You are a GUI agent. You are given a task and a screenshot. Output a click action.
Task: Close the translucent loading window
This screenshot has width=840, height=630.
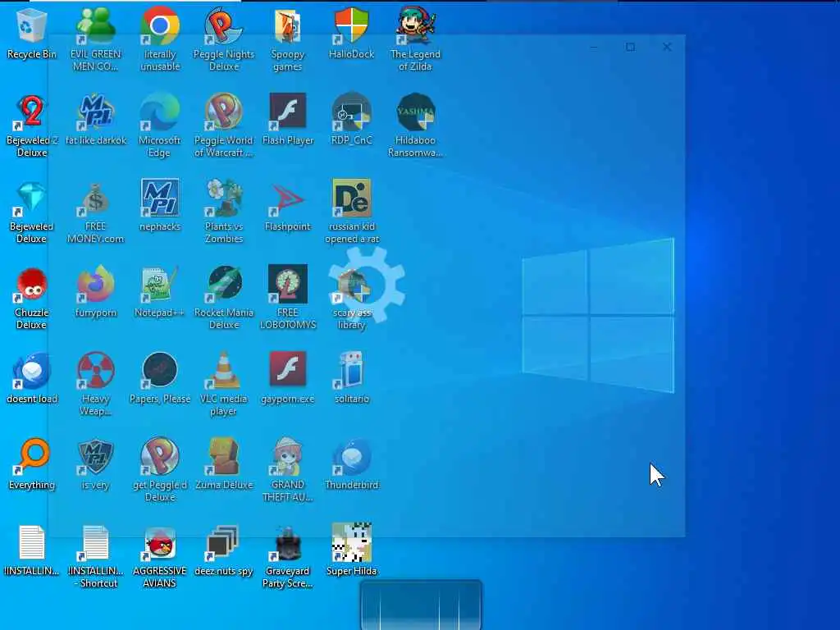point(667,47)
